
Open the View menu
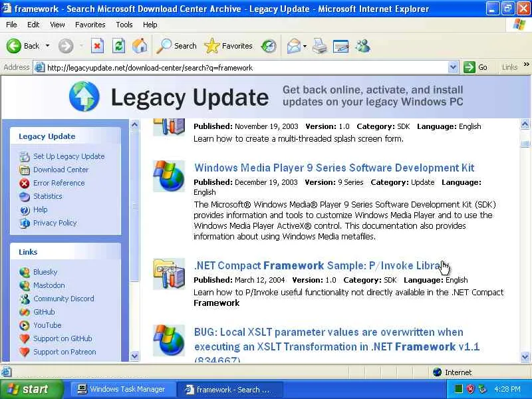(57, 25)
